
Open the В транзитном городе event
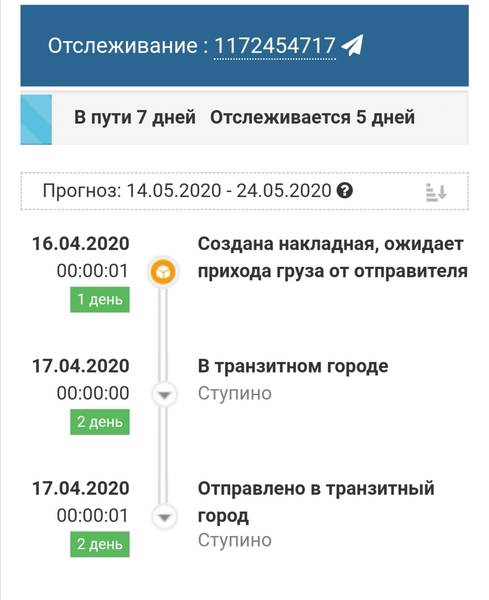(293, 366)
